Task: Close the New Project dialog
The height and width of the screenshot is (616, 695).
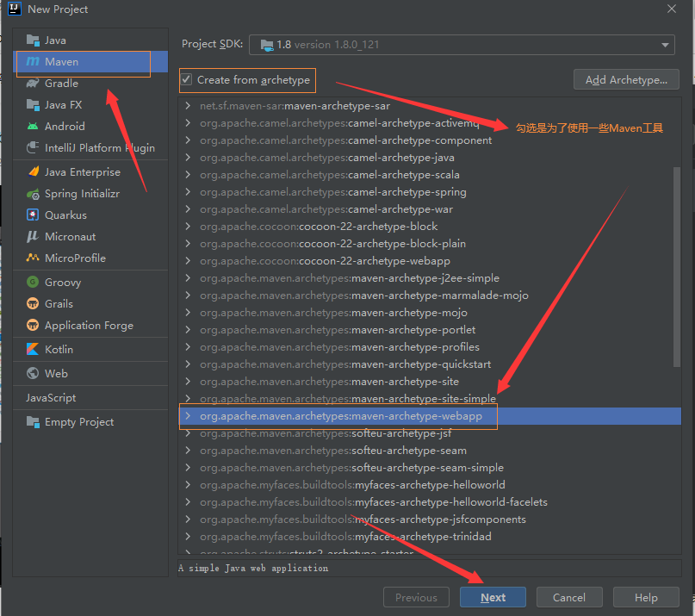Action: (672, 9)
